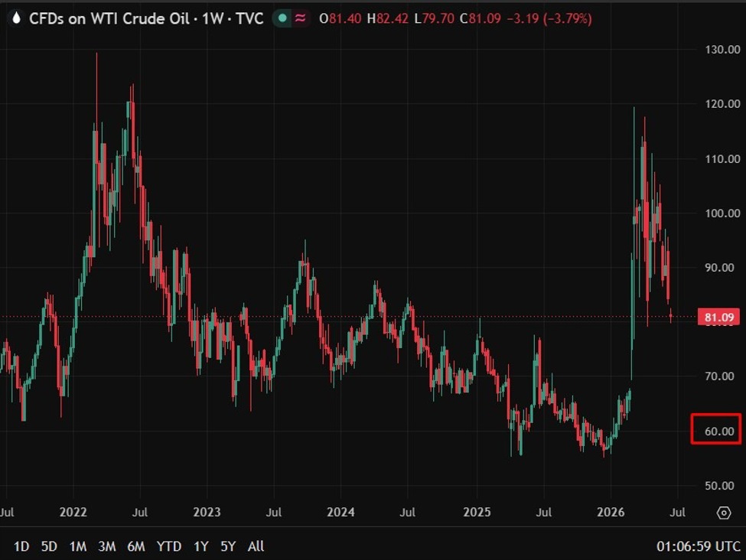Click the oil drop symbol icon
The height and width of the screenshot is (560, 746).
coord(16,18)
